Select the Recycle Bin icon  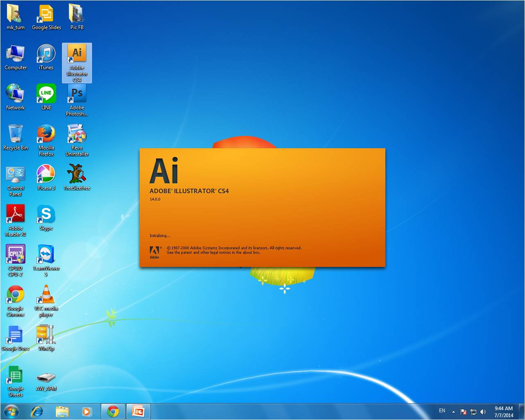point(16,138)
